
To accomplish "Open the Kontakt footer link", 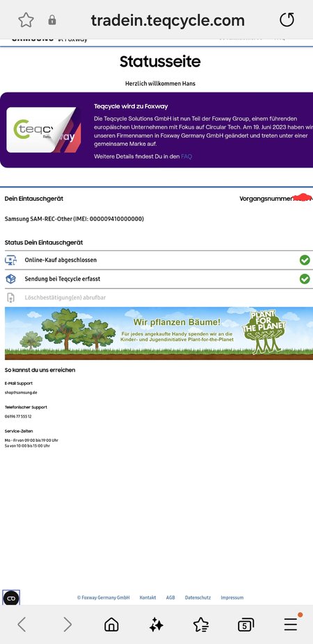I will point(147,597).
